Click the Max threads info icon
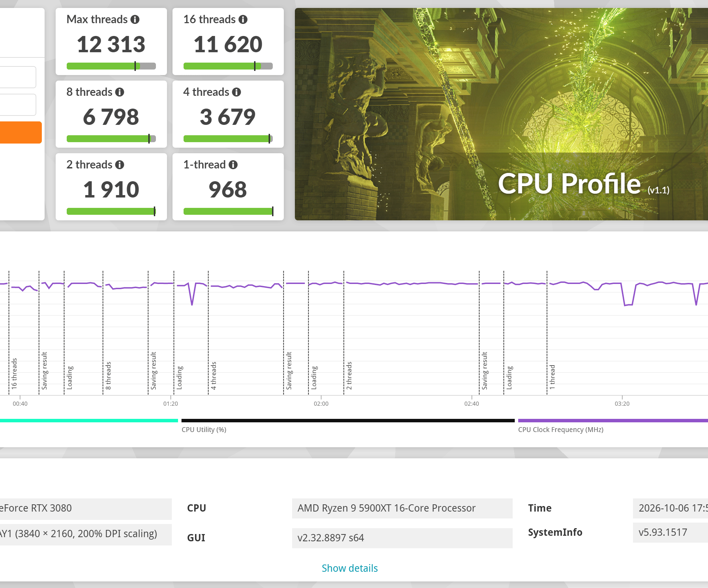Screen dimensions: 708x588 point(135,20)
